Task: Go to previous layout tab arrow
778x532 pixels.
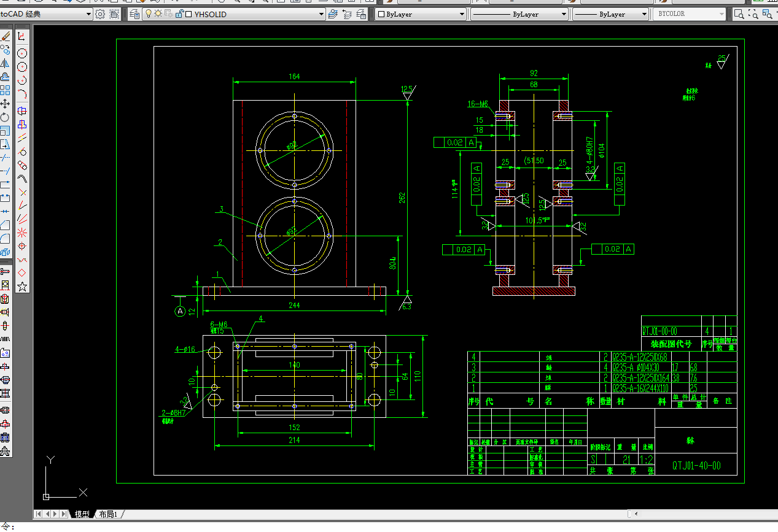Action: click(x=47, y=514)
